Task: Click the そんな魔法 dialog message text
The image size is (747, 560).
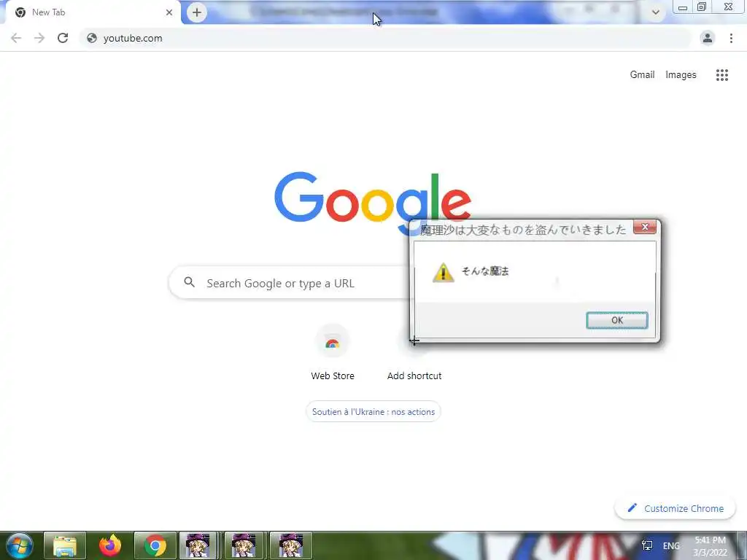Action: 485,271
